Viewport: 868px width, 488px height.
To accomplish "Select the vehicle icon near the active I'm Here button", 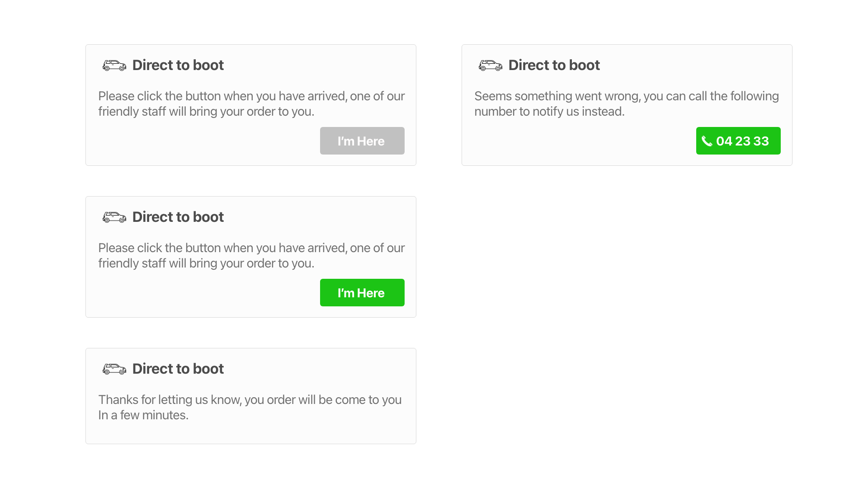I will [x=114, y=217].
